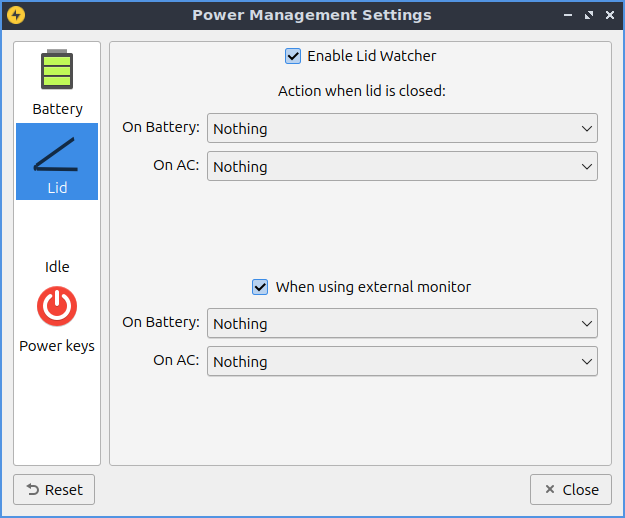Disable the Enable Lid Watcher checkbox
This screenshot has width=625, height=518.
[x=293, y=56]
